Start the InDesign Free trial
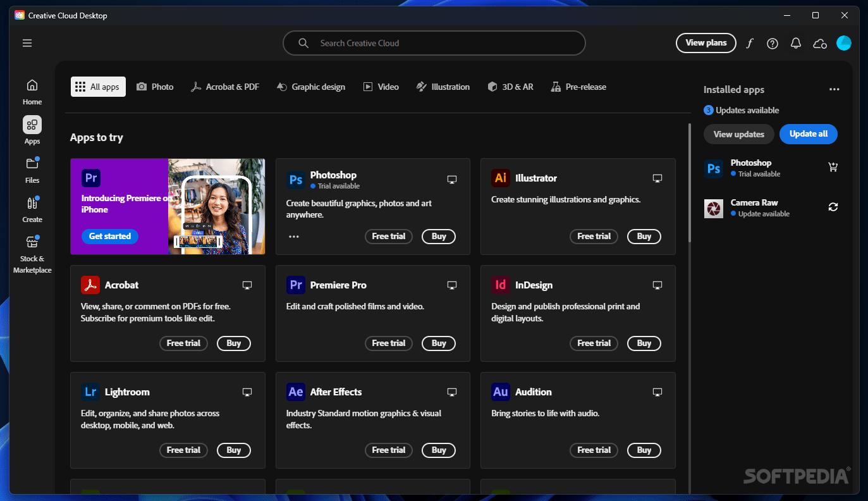Image resolution: width=868 pixels, height=501 pixels. [594, 343]
